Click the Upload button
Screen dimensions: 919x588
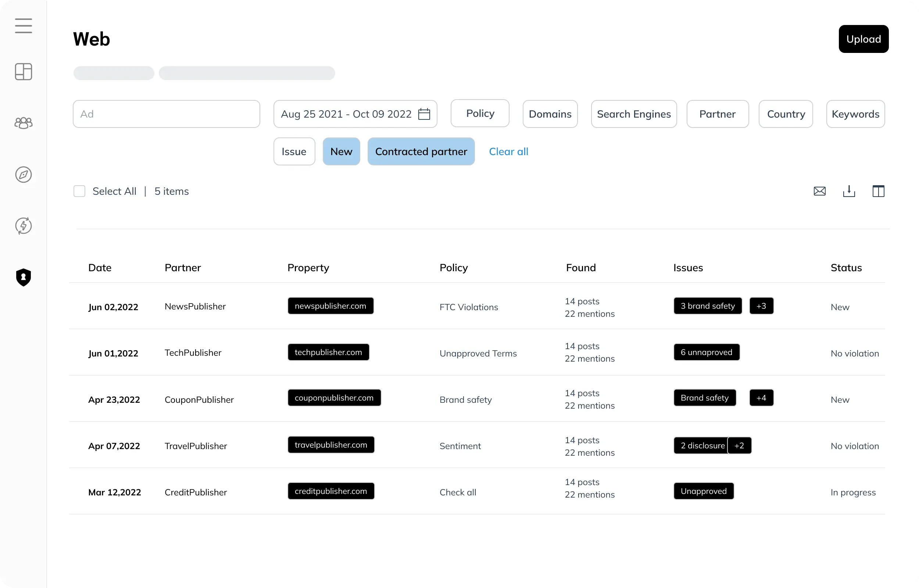(x=863, y=39)
